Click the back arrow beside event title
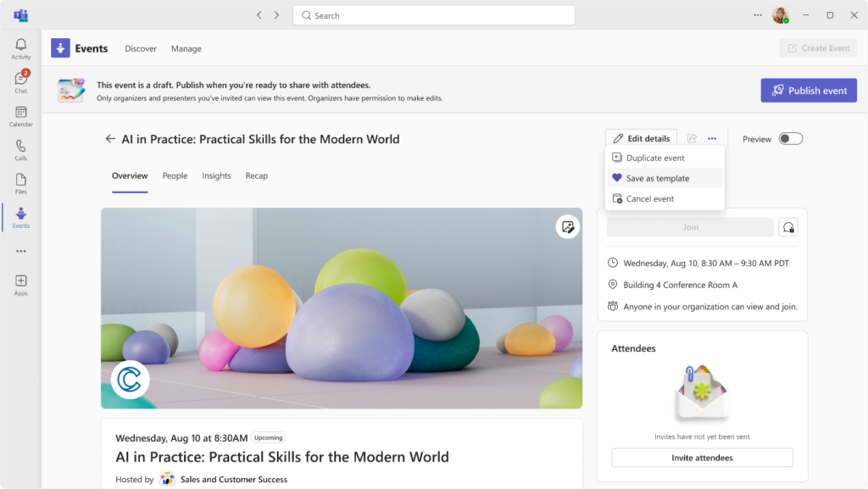 click(x=110, y=139)
